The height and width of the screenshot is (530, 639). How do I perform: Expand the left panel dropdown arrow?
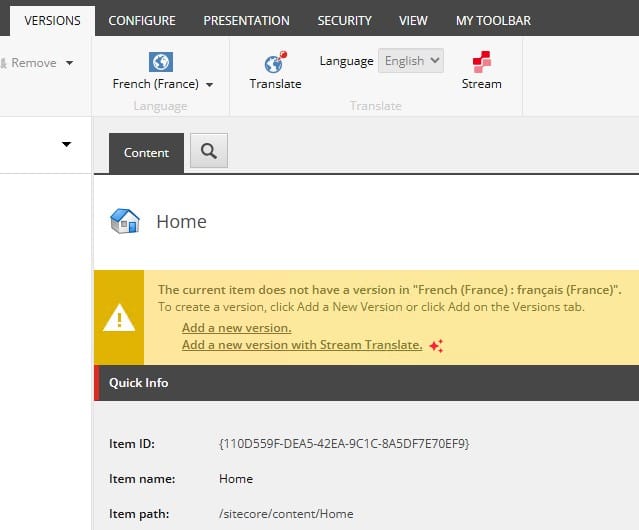[66, 145]
